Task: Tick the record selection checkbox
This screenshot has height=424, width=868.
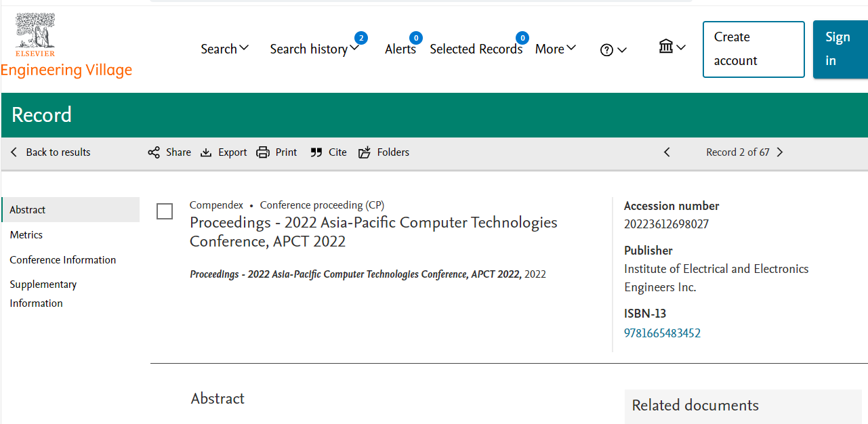Action: tap(165, 211)
